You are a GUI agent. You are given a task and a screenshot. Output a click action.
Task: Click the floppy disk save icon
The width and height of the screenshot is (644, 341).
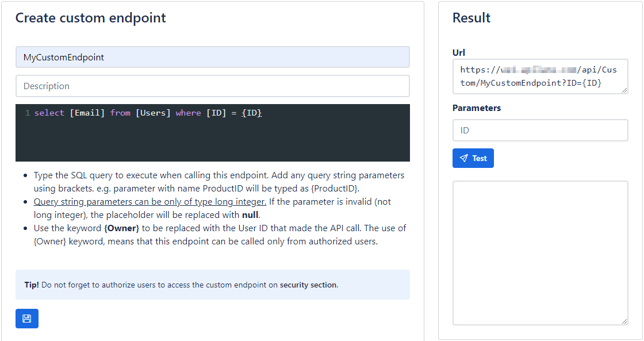coord(26,319)
